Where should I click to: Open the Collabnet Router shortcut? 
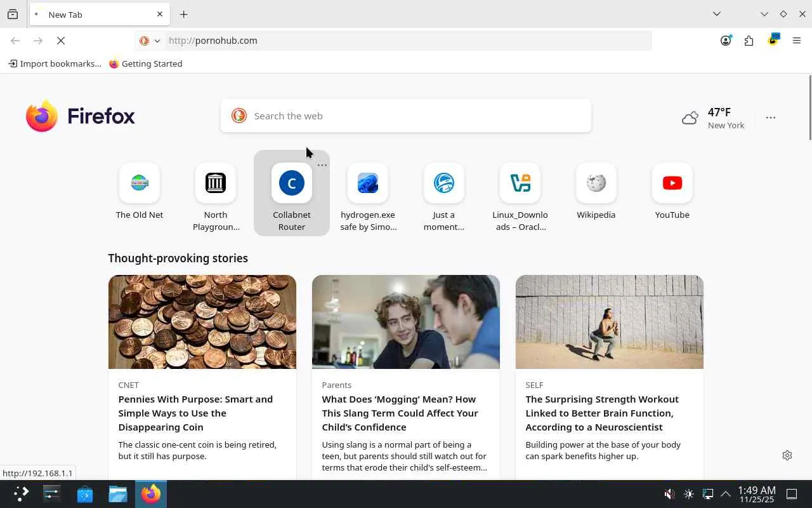[x=292, y=192]
